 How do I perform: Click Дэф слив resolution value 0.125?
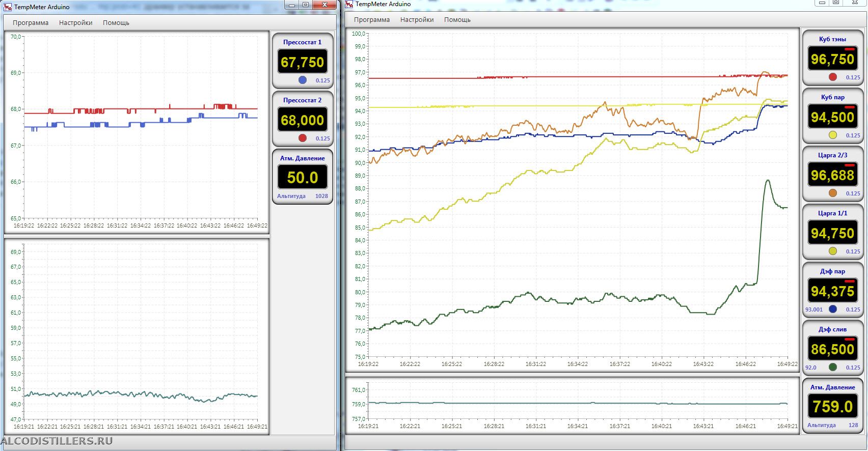tap(853, 368)
